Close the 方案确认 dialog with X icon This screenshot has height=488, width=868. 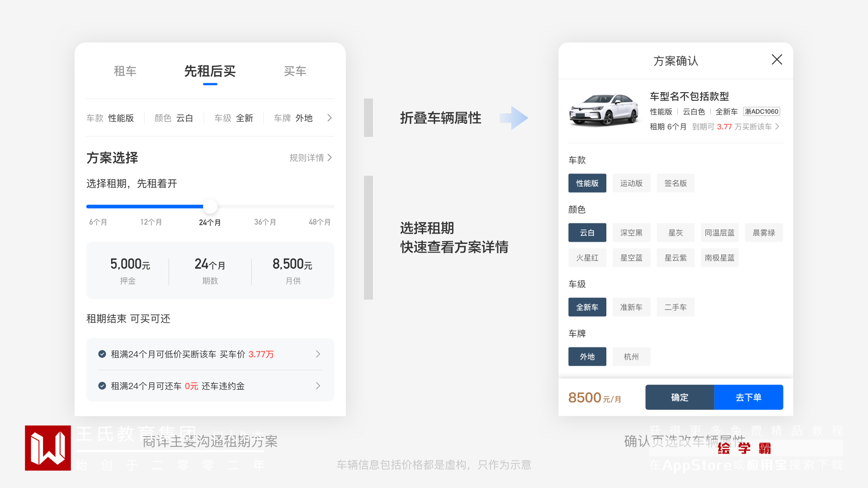pos(777,60)
